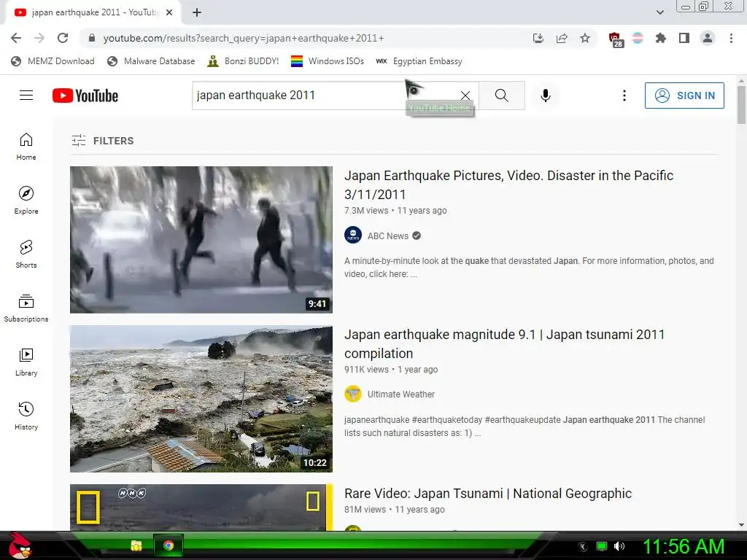Open the tsunami flooding video thumbnail
The image size is (747, 560).
(201, 399)
